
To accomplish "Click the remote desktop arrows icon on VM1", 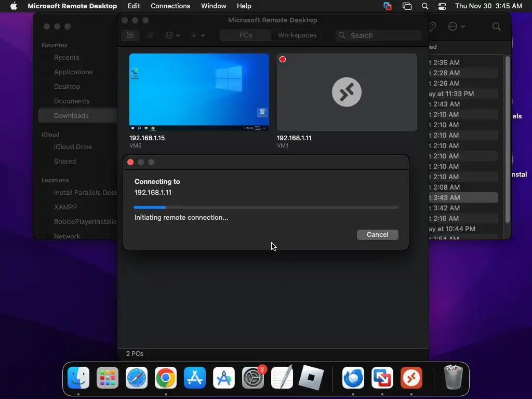I will coord(347,92).
